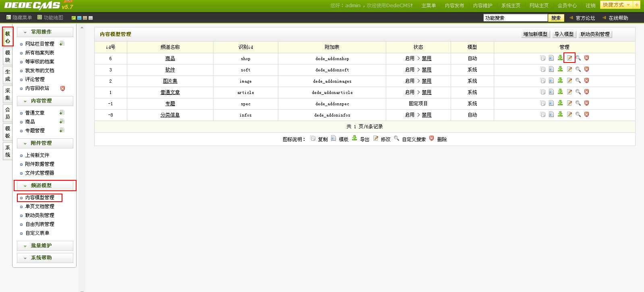Edit the 软件 soft model
The height and width of the screenshot is (292, 644).
click(x=569, y=69)
